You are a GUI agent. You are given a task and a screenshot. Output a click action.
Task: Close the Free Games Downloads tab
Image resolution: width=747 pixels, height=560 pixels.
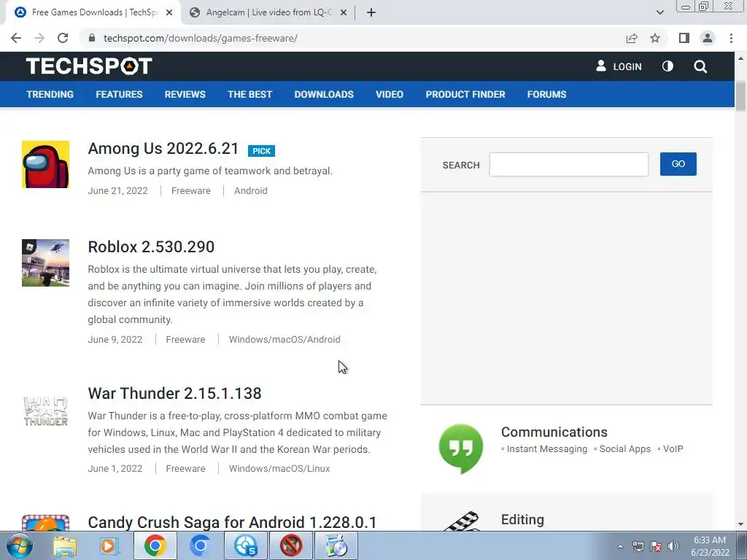(x=169, y=12)
